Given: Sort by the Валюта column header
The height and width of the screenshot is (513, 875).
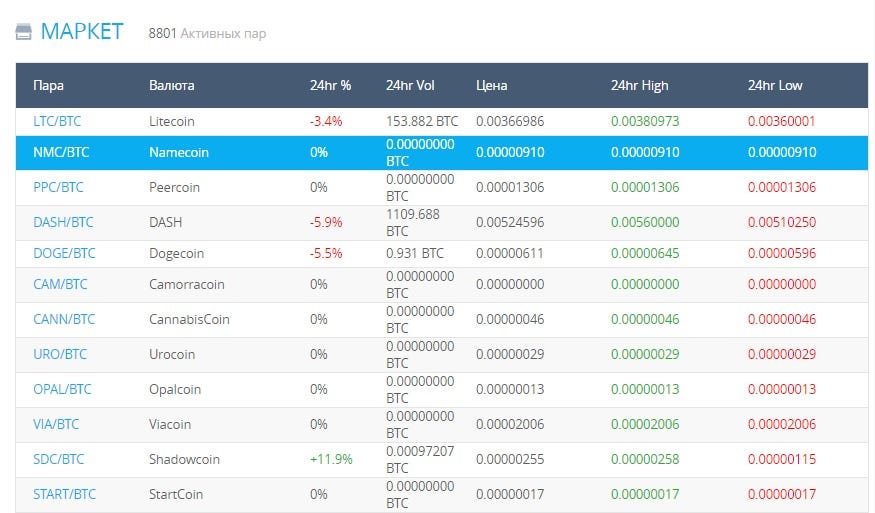Looking at the screenshot, I should [172, 85].
